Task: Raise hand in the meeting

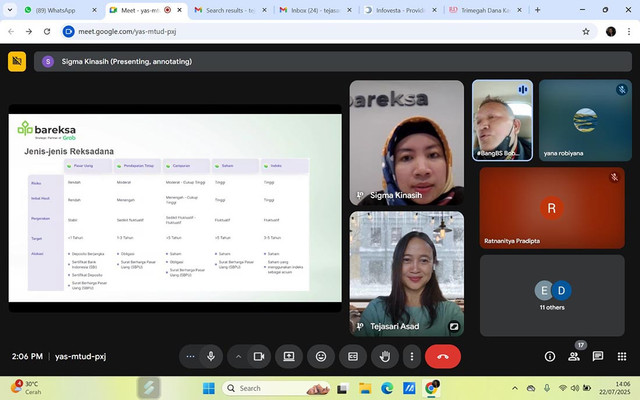Action: point(385,356)
